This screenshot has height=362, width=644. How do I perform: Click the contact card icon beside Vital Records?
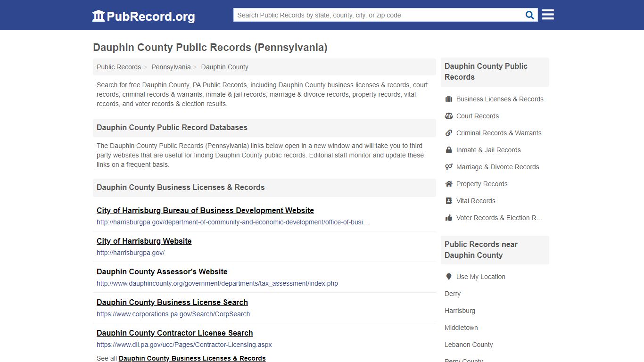click(x=449, y=201)
